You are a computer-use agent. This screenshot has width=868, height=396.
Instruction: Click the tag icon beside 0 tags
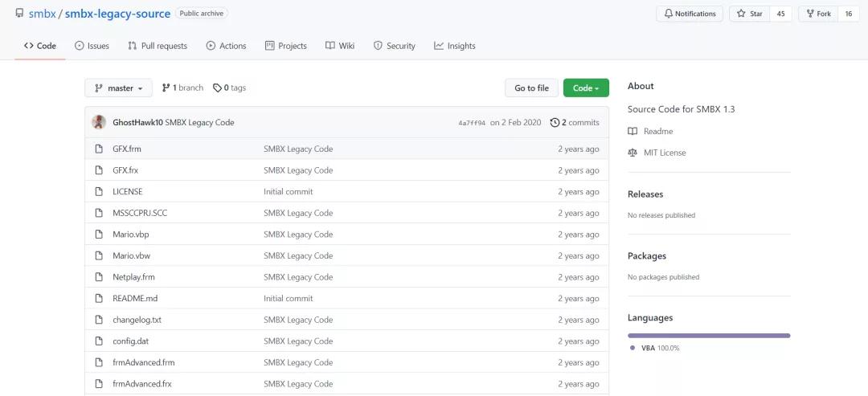(x=218, y=88)
